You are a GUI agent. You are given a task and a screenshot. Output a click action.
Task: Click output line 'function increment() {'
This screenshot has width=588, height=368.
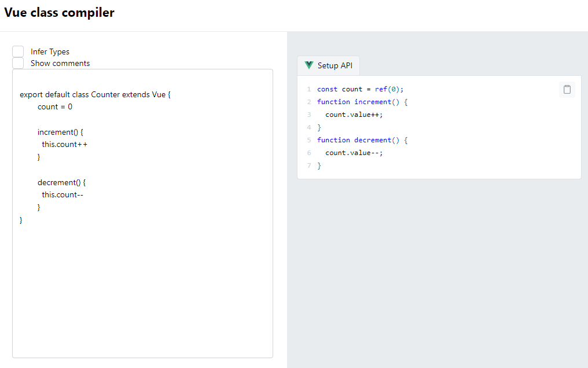pyautogui.click(x=362, y=102)
